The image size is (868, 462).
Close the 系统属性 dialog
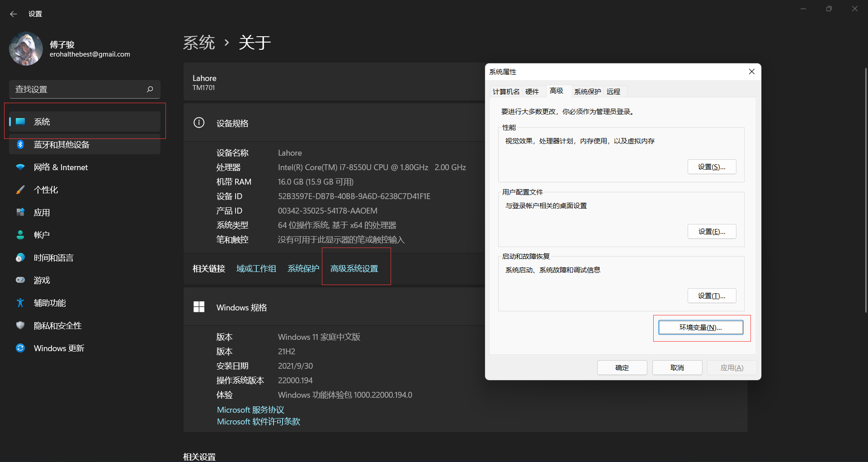(x=752, y=71)
